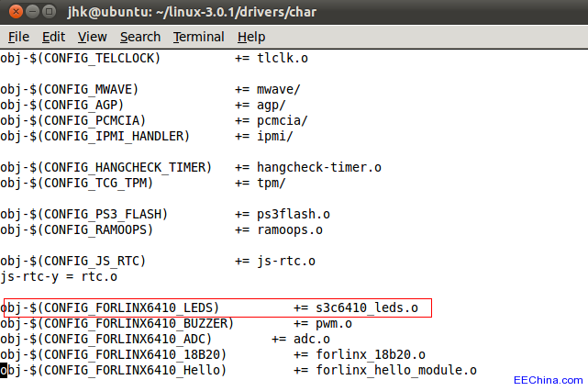
Task: Click on forlinx_18b20.o text
Action: tap(371, 354)
